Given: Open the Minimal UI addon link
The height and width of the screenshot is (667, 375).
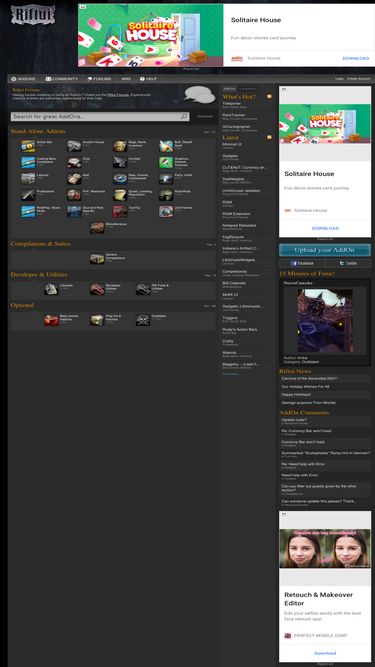Looking at the screenshot, I should (232, 144).
